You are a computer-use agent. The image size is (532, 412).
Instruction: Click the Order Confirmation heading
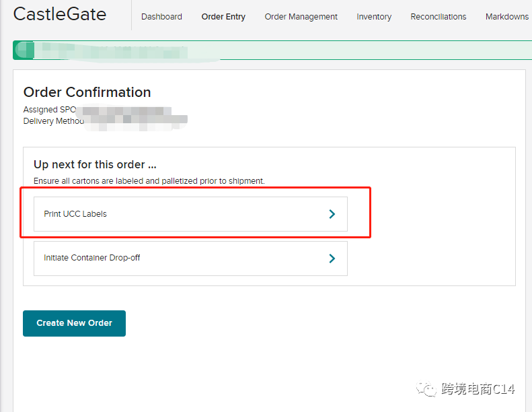click(x=87, y=92)
